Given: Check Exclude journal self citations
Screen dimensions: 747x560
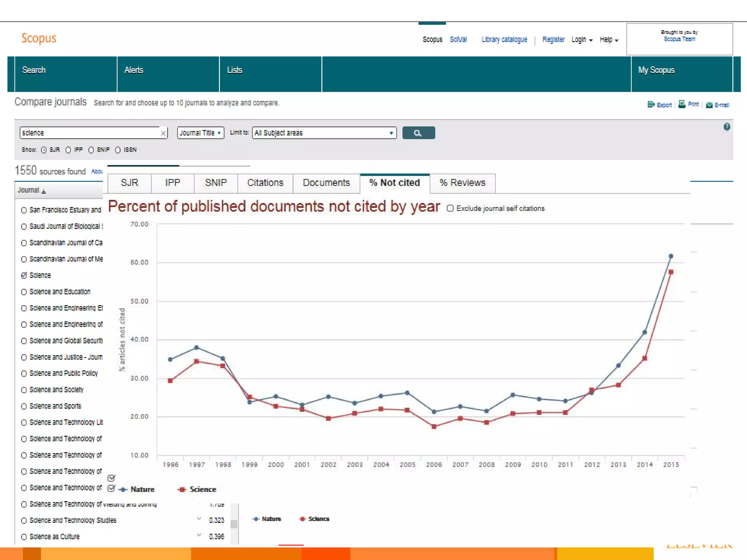Looking at the screenshot, I should pos(450,208).
